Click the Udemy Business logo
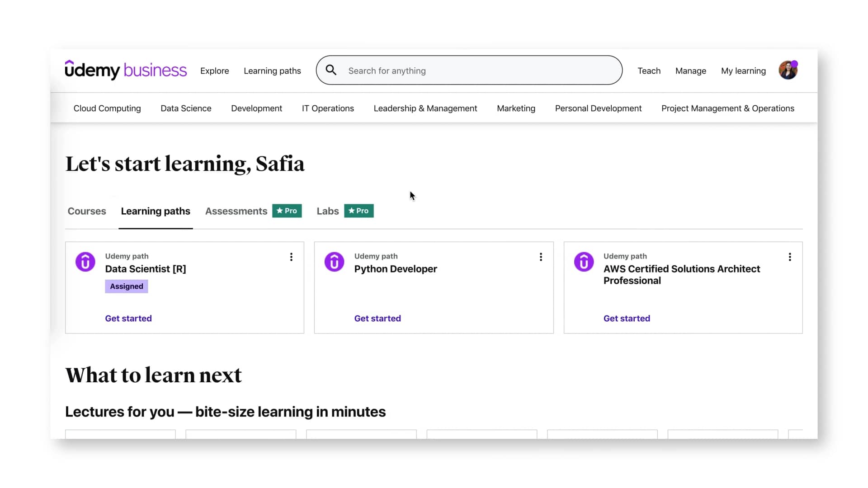Image resolution: width=868 pixels, height=488 pixels. [x=126, y=70]
